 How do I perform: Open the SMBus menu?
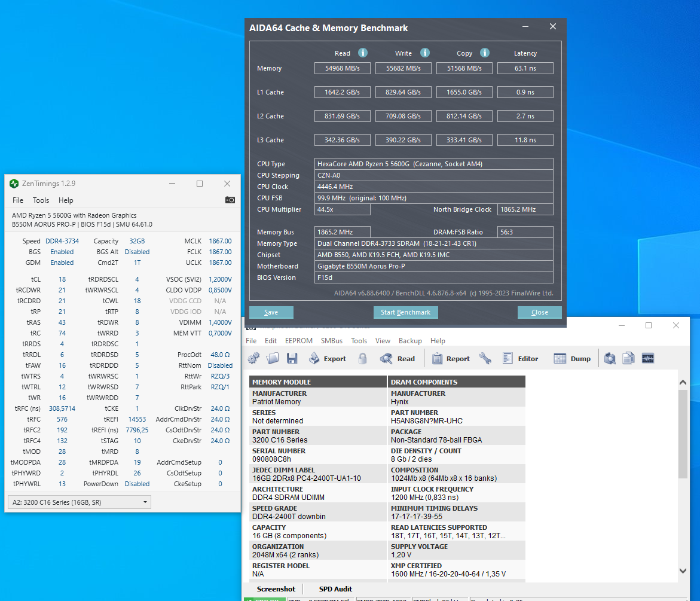click(332, 341)
